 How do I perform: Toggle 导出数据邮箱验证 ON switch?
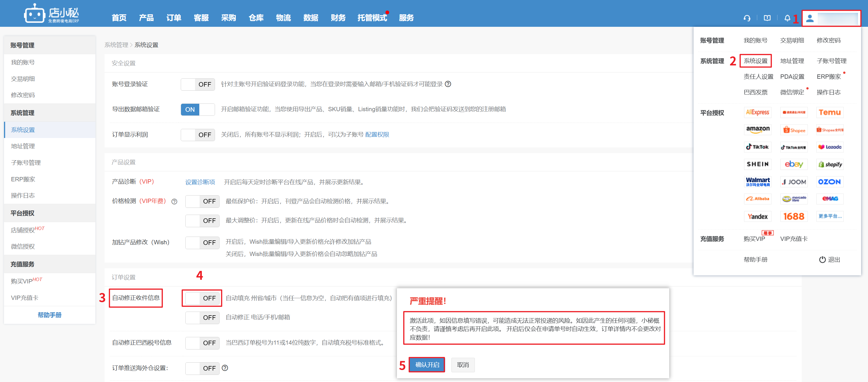(x=198, y=109)
